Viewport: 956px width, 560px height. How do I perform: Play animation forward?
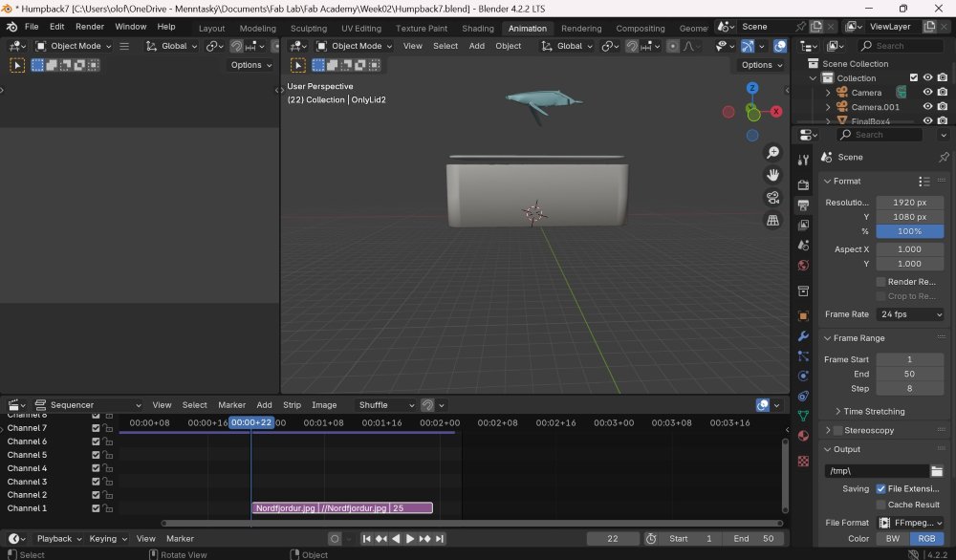(x=410, y=539)
